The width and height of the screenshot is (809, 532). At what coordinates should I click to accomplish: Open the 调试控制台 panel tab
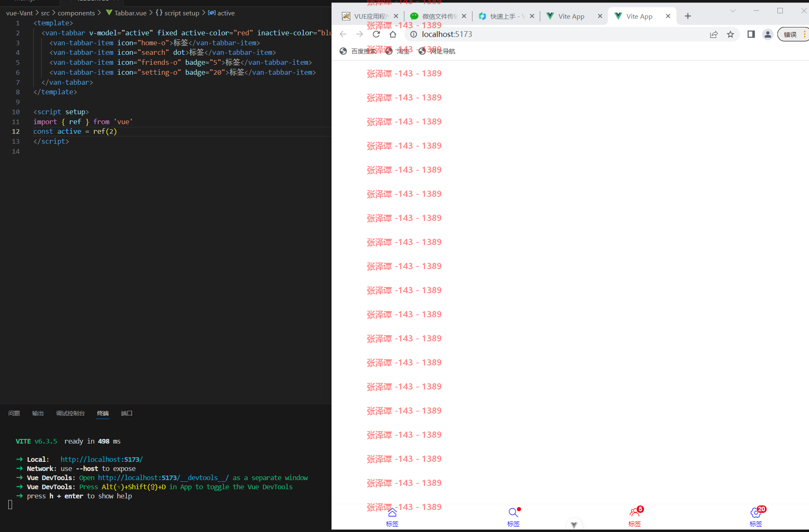click(x=70, y=413)
